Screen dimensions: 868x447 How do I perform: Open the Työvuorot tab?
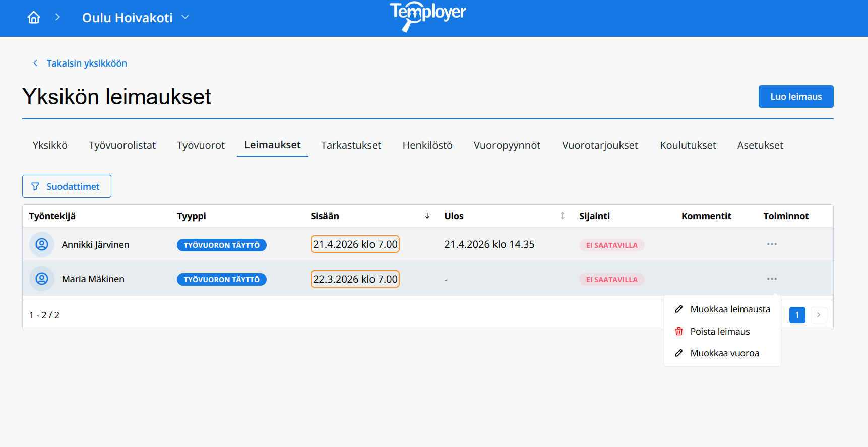coord(201,145)
